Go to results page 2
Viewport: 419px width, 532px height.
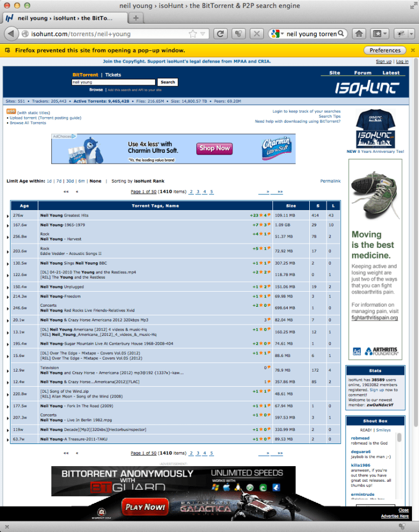[x=191, y=192]
